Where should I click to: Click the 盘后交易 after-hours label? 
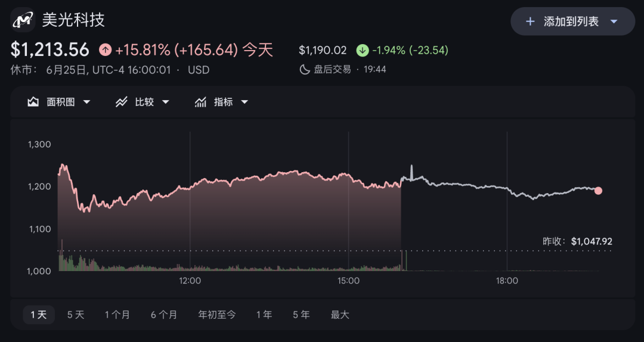[x=333, y=69]
